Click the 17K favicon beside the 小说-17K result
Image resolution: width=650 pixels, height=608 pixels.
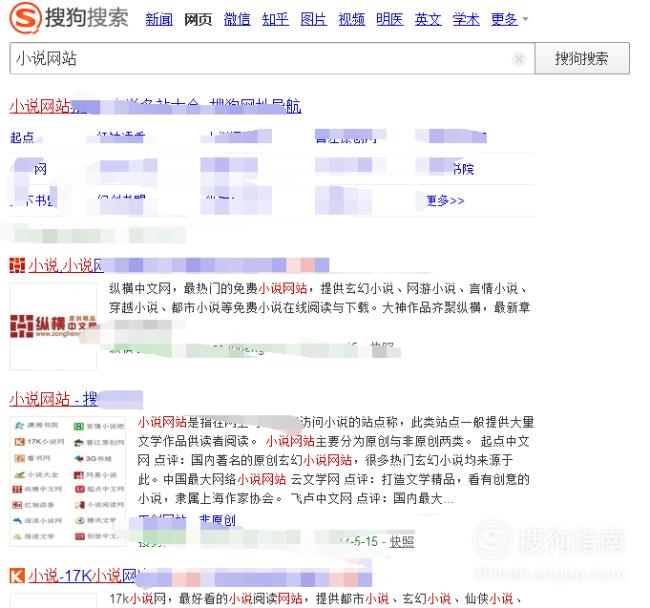pos(17,576)
